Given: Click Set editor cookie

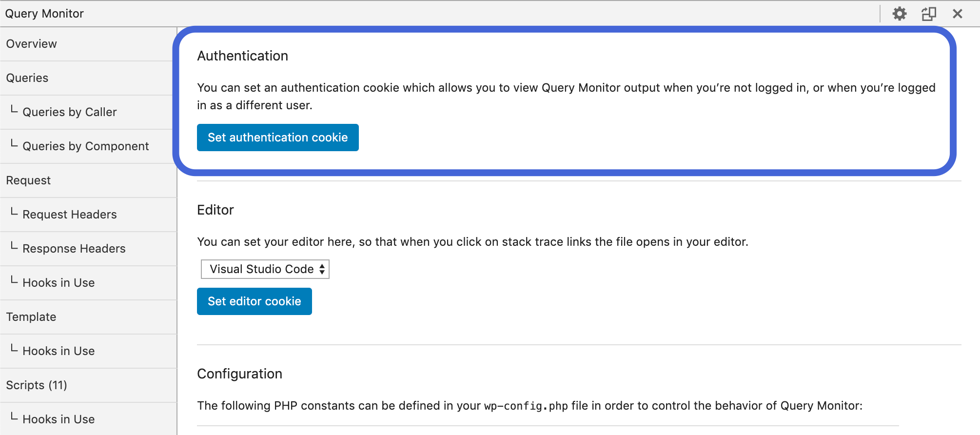Looking at the screenshot, I should click(254, 301).
